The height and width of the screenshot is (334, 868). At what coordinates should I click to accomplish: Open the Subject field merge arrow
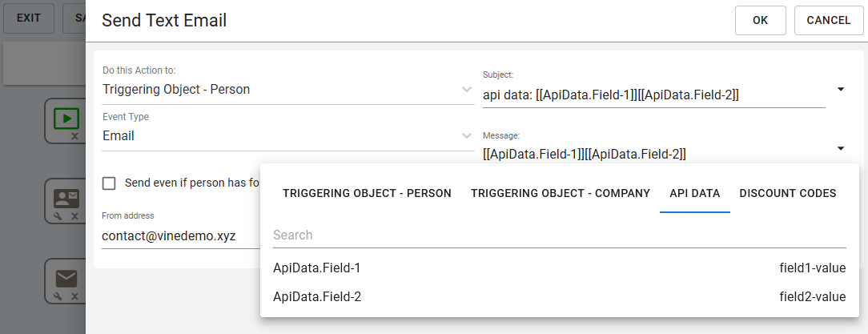(x=841, y=89)
